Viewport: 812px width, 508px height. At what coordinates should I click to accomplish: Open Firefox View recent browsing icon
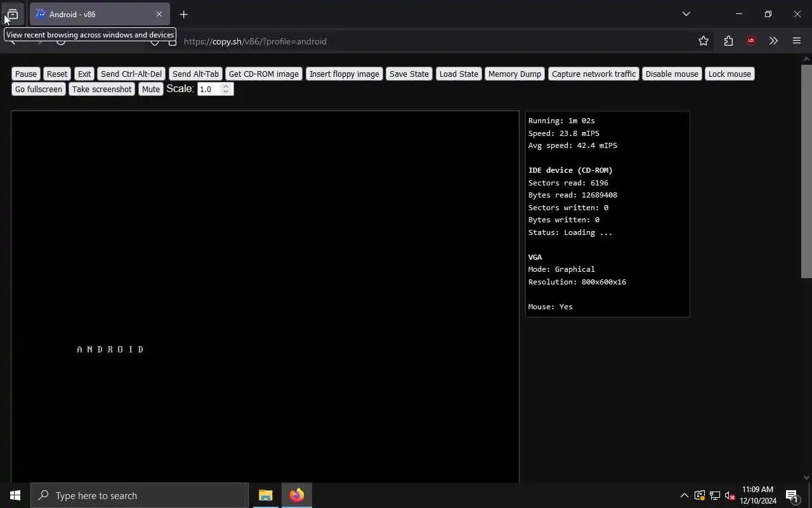[13, 14]
